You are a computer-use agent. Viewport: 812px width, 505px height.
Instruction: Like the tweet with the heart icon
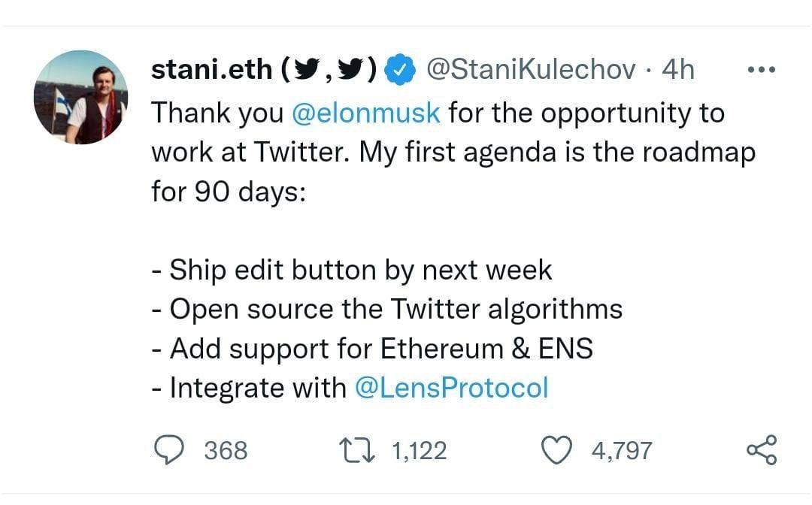pos(557,449)
